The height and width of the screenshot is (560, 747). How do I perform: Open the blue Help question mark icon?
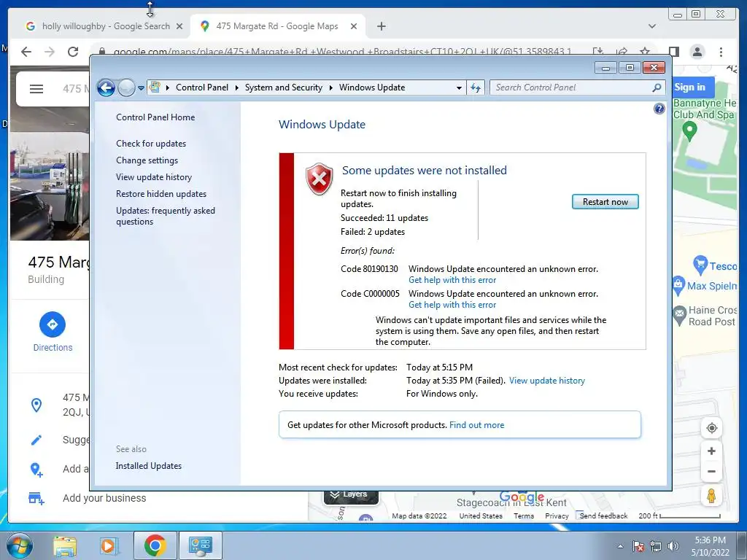tap(659, 109)
